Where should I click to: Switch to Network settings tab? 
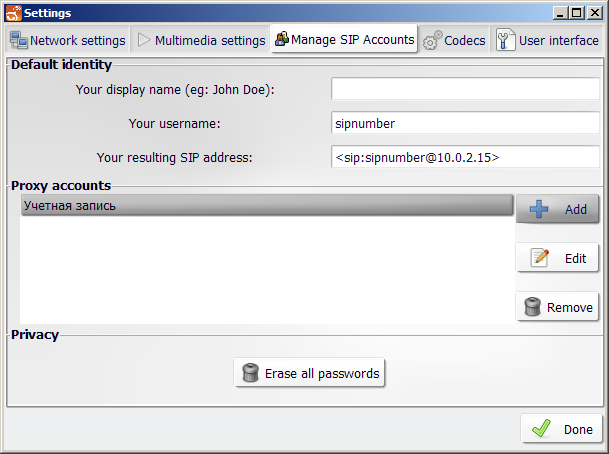pyautogui.click(x=68, y=40)
